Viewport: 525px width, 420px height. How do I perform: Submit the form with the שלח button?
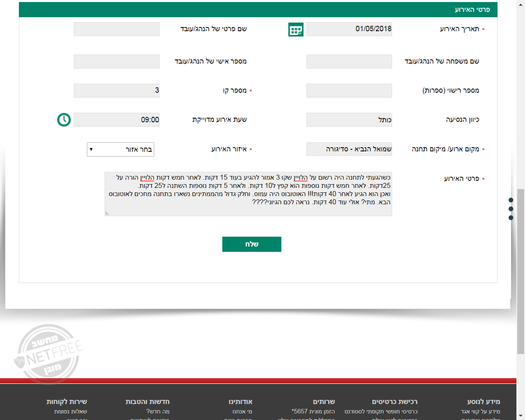pyautogui.click(x=252, y=244)
